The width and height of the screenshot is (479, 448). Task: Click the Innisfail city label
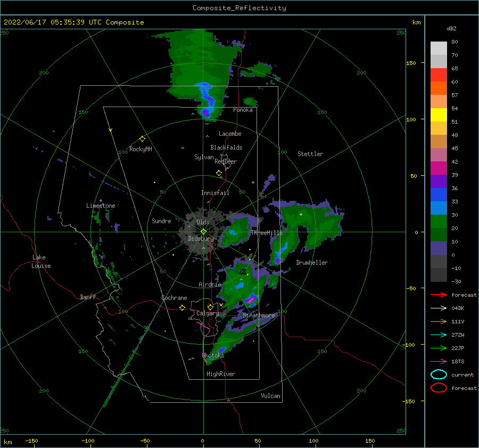pos(215,193)
